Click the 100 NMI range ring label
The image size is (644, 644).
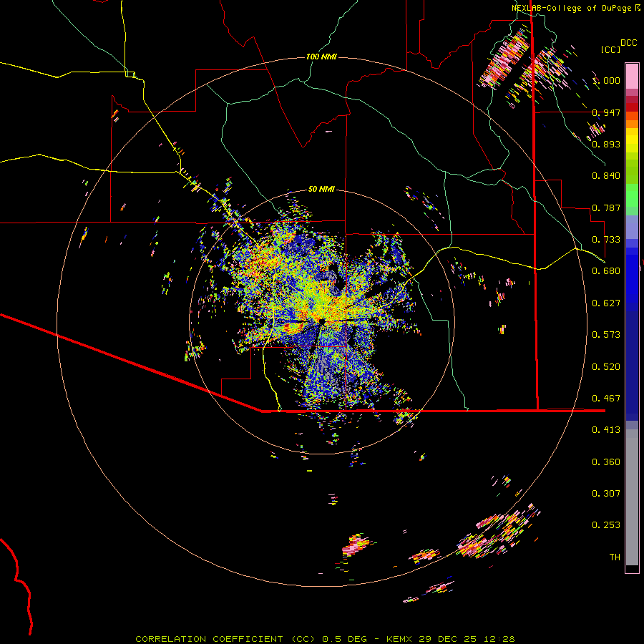point(321,57)
